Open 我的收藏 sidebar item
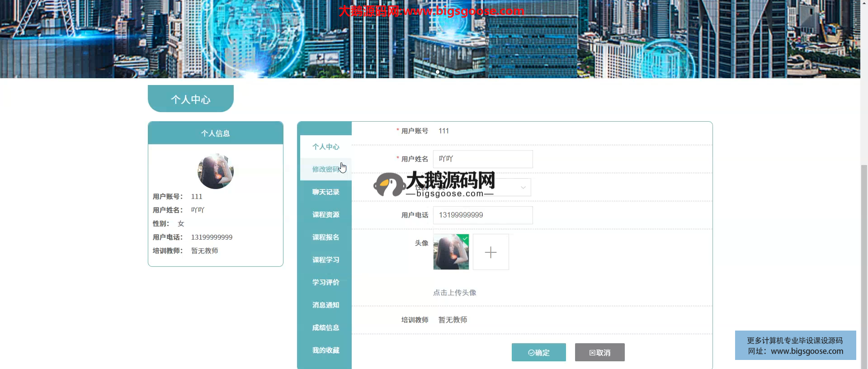The width and height of the screenshot is (868, 369). [325, 350]
